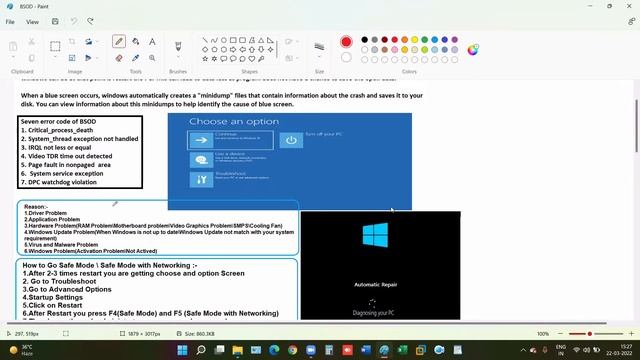Viewport: 640px width, 360px height.
Task: Show hidden system tray icons chevron
Action: [x=523, y=350]
